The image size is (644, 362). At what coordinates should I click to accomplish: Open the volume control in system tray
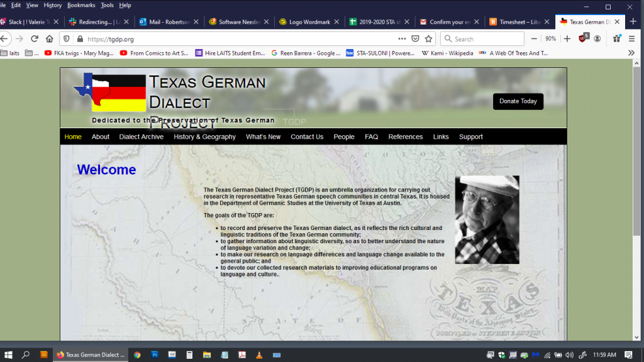(x=569, y=354)
